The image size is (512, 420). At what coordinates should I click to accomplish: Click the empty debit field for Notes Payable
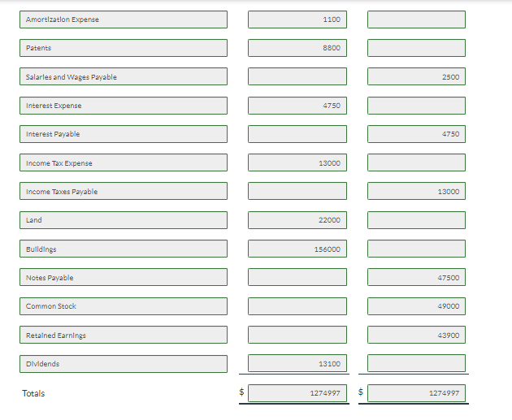pos(297,277)
